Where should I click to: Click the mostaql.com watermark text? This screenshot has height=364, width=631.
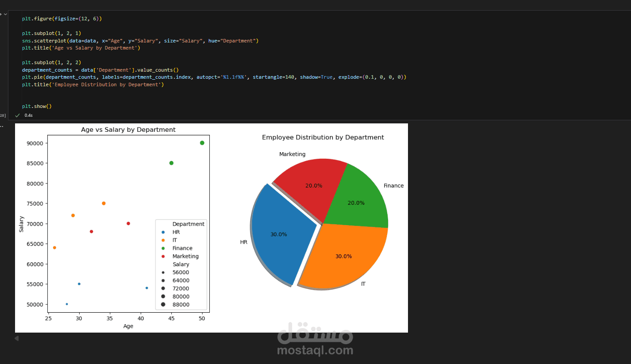click(x=315, y=351)
